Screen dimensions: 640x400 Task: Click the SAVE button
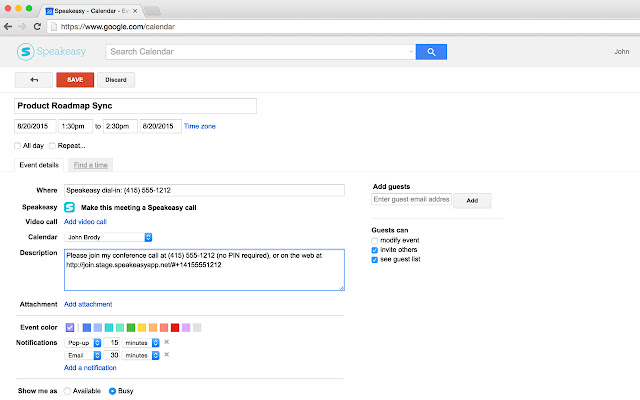tap(75, 80)
